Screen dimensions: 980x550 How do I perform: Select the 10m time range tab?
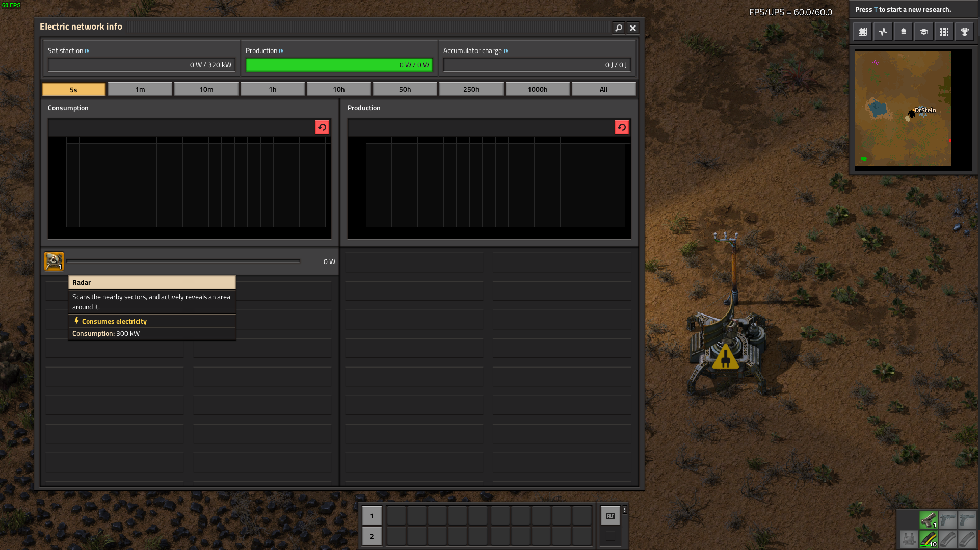(x=206, y=89)
